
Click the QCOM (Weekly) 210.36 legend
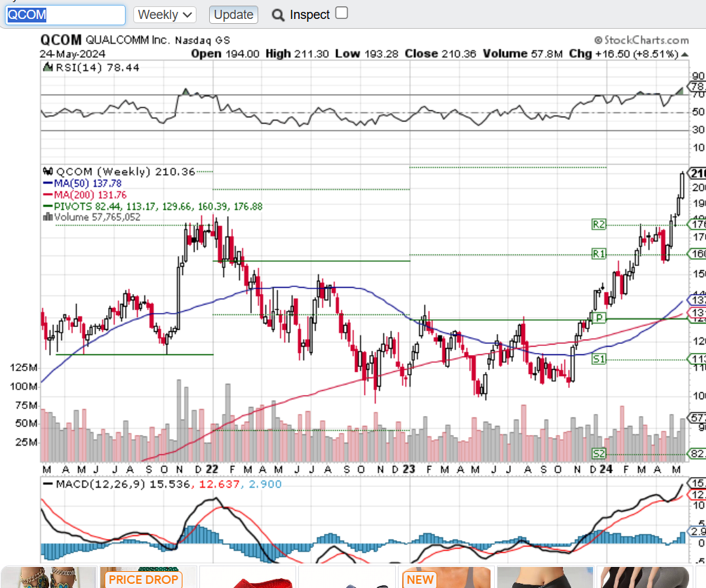126,171
